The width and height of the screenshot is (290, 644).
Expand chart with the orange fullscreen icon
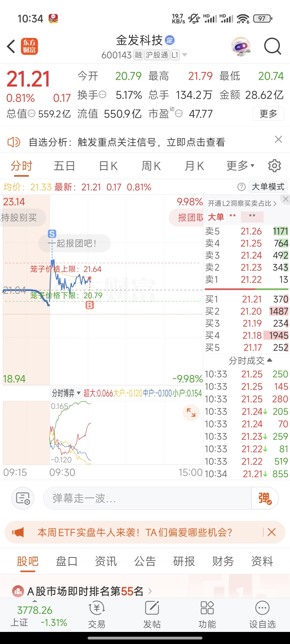(x=191, y=413)
